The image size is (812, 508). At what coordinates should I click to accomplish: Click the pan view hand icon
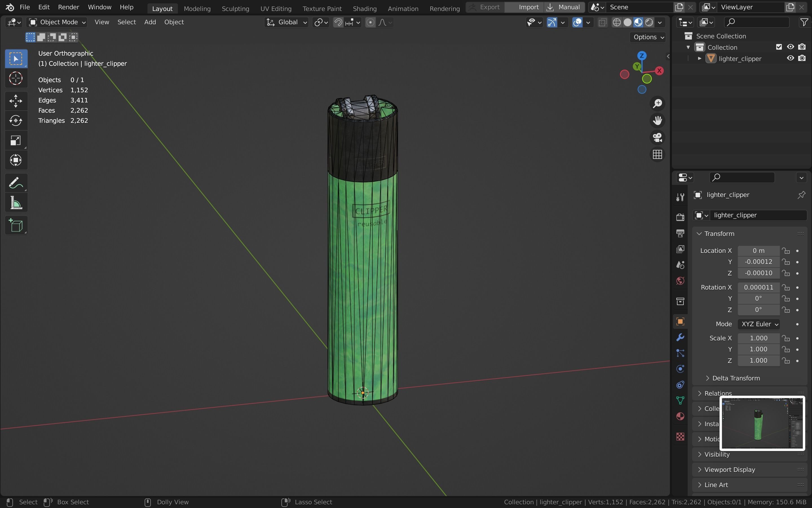[657, 121]
